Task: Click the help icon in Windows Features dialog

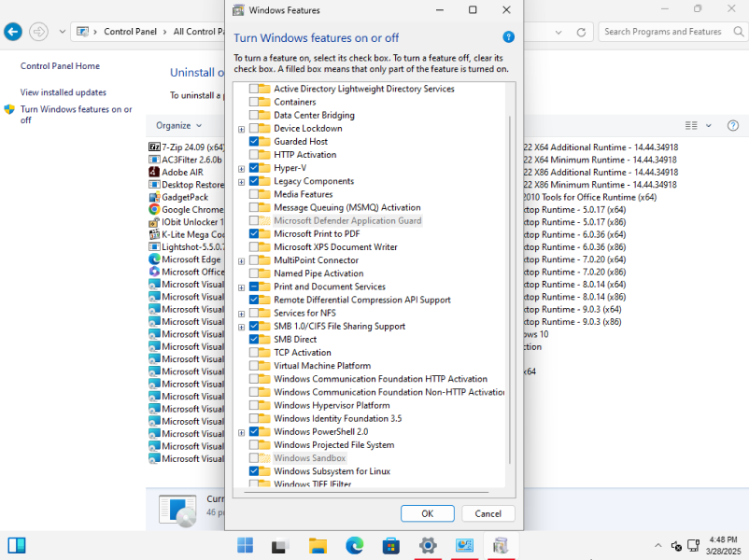Action: pos(508,37)
